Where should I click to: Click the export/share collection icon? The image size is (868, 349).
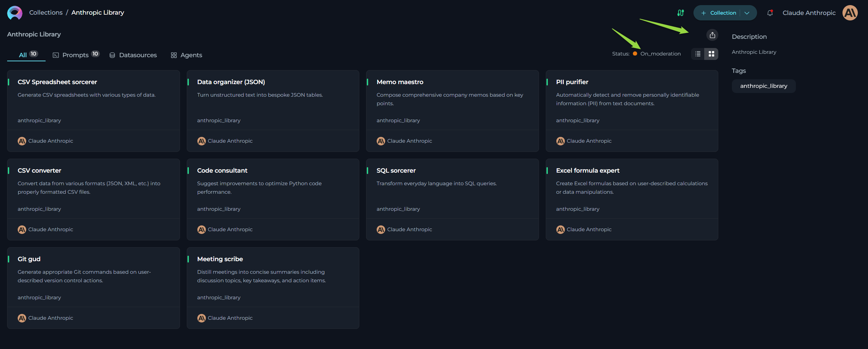coord(713,35)
